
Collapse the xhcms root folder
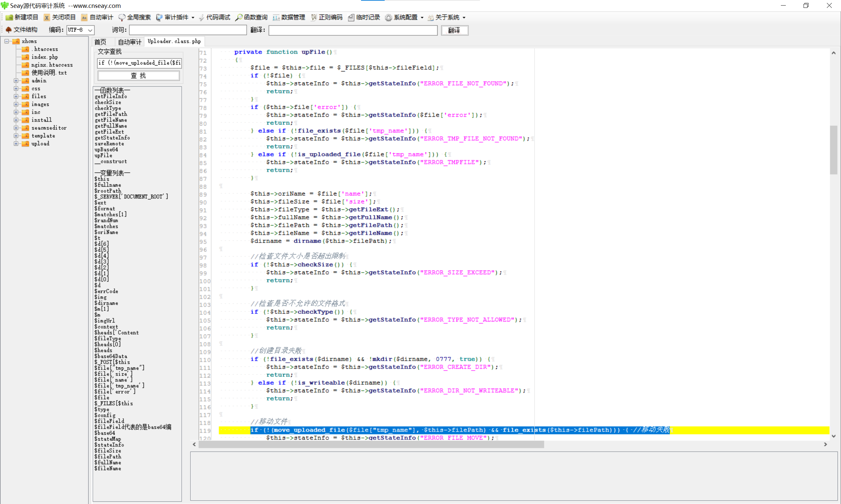[7, 41]
